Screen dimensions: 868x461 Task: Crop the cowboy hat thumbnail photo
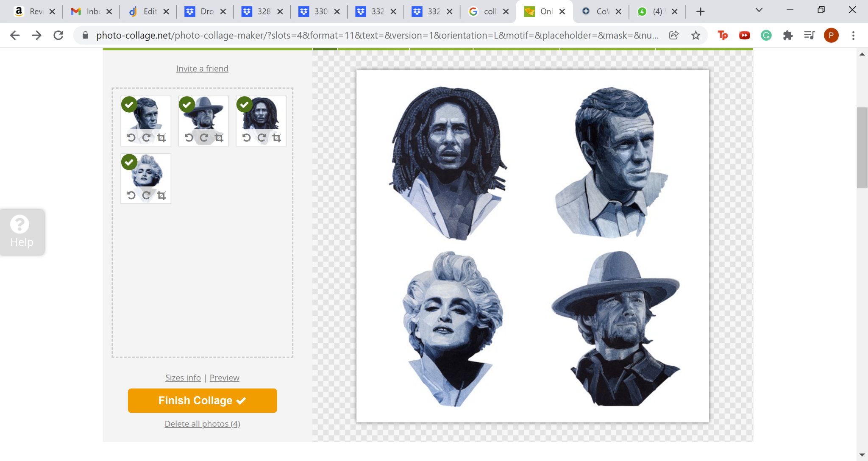(x=219, y=138)
